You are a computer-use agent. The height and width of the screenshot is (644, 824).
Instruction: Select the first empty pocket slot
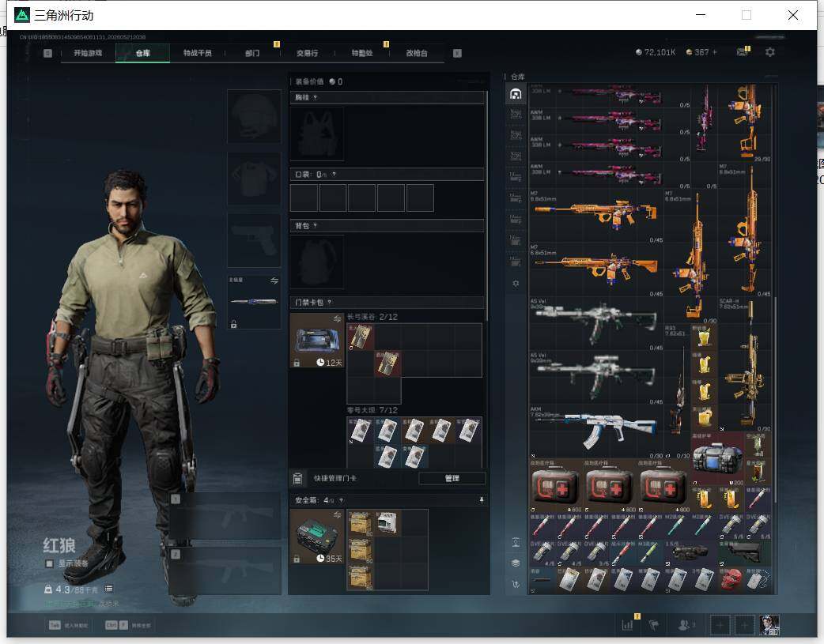pyautogui.click(x=304, y=198)
